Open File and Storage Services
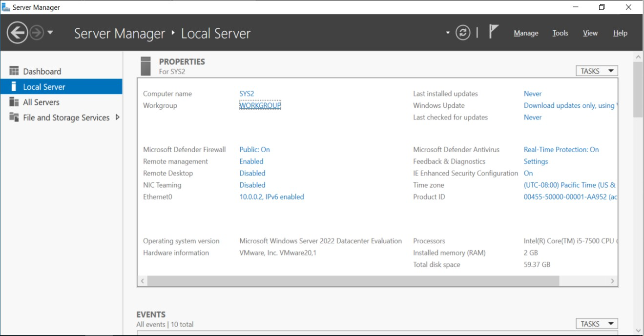Screen dimensions: 644x336 pyautogui.click(x=61, y=118)
